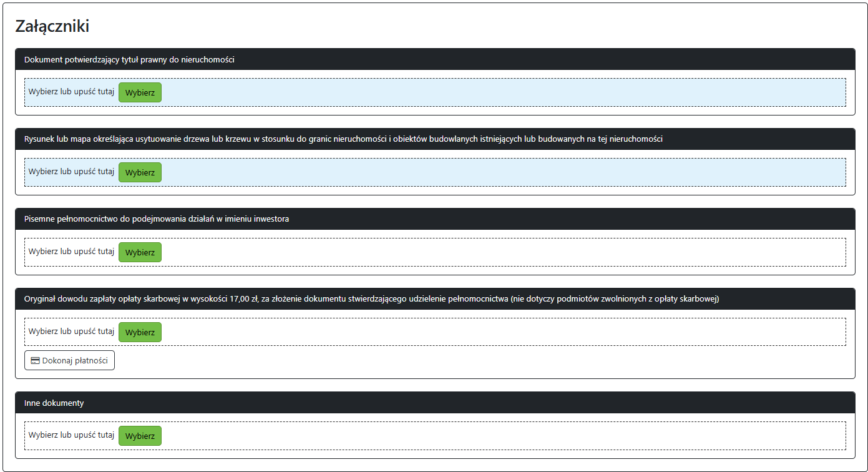Click the Załączniki page heading

52,26
